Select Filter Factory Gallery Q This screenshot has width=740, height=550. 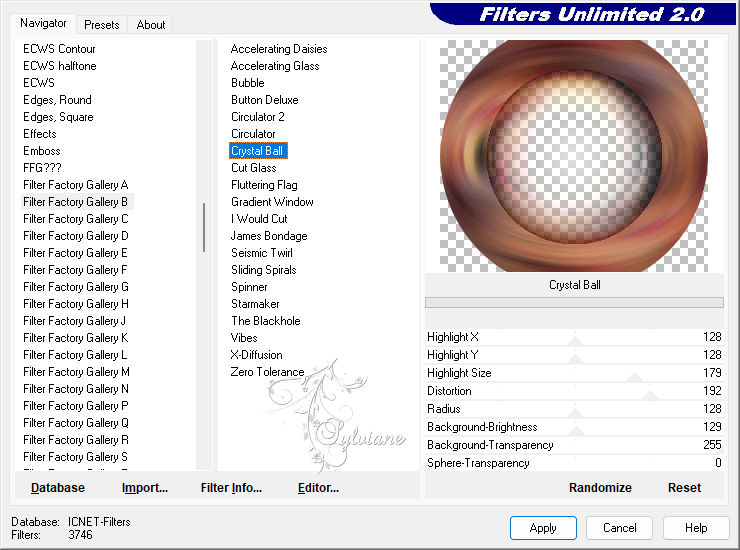coord(76,423)
